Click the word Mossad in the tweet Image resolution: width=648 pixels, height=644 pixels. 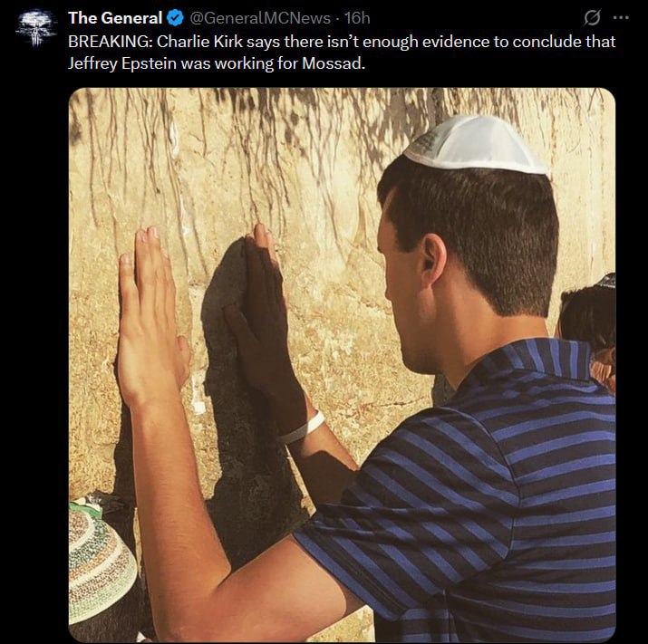(x=332, y=63)
